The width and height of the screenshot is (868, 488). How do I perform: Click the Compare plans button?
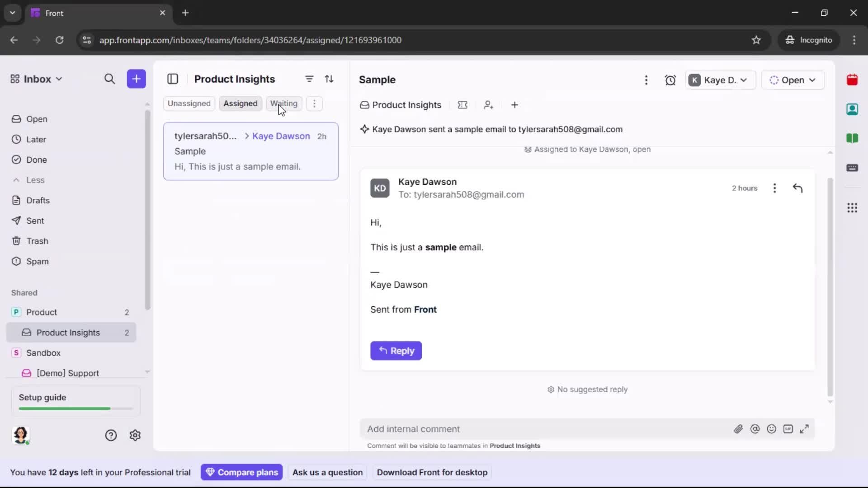coord(242,472)
